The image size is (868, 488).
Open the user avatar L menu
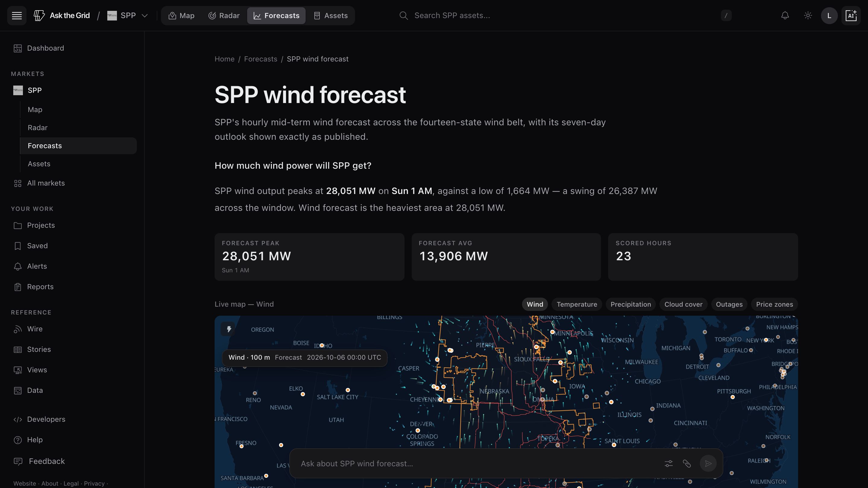tap(829, 15)
